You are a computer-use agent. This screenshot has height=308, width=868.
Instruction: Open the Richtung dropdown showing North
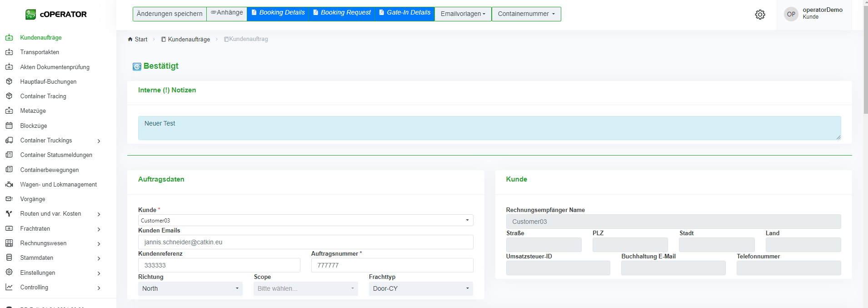(x=190, y=288)
